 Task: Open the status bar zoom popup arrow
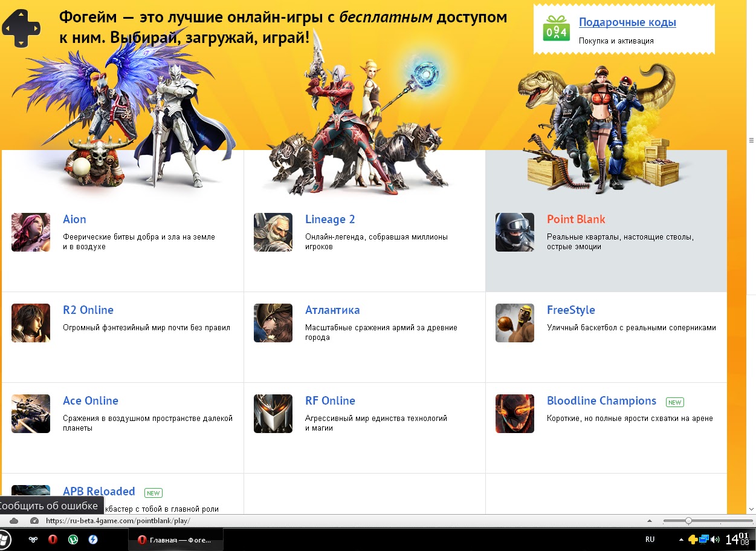(650, 521)
